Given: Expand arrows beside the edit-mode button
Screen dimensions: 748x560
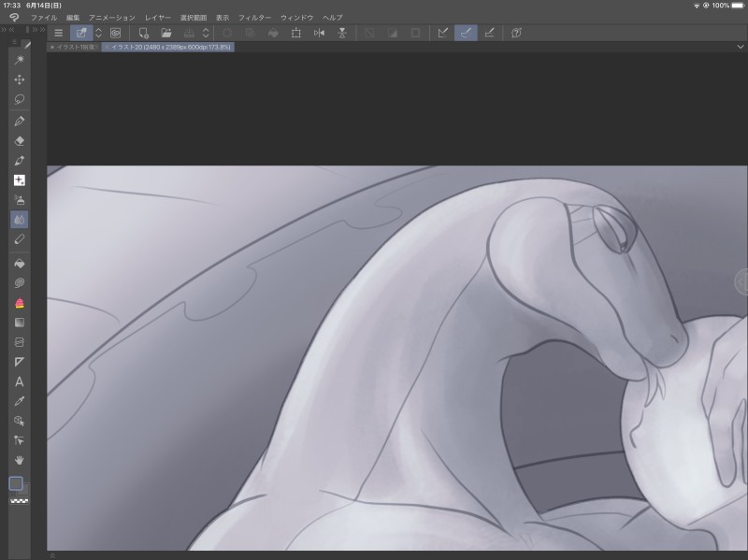Looking at the screenshot, I should [x=98, y=33].
